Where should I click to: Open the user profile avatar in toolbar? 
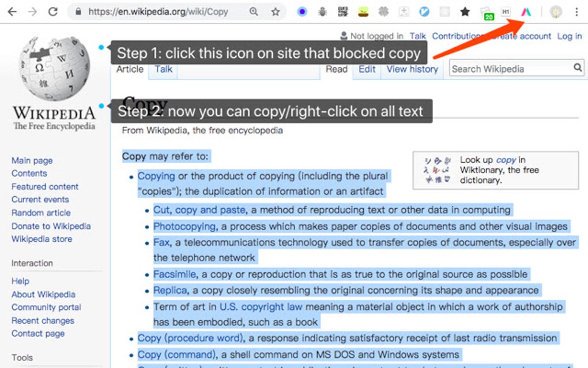pos(556,12)
